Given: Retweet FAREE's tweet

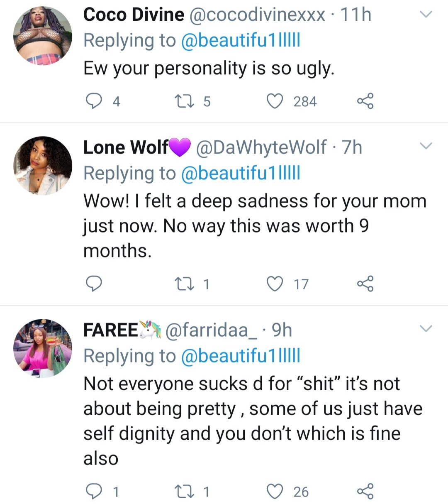Looking at the screenshot, I should pyautogui.click(x=184, y=491).
